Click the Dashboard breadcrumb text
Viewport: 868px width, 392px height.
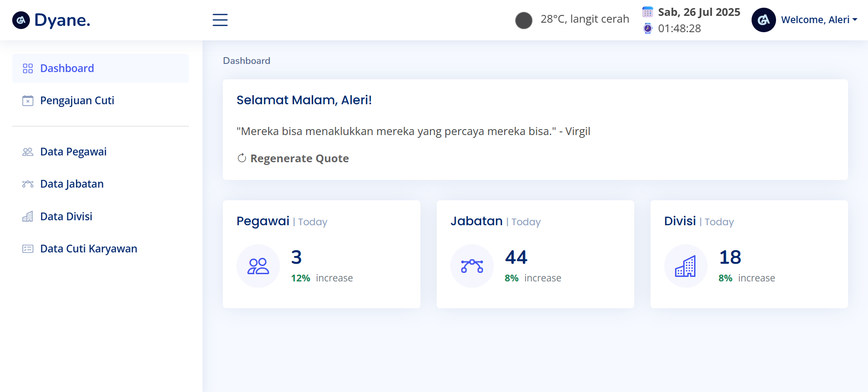coord(246,61)
